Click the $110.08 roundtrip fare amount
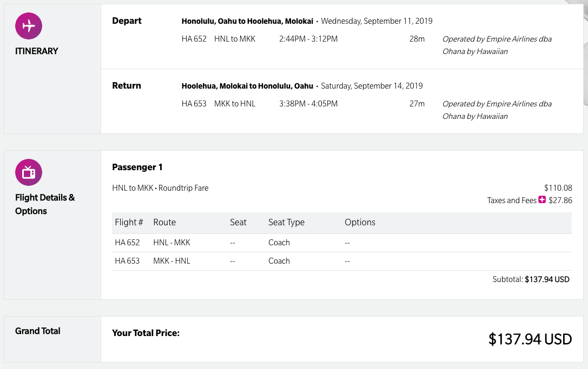 pos(558,188)
